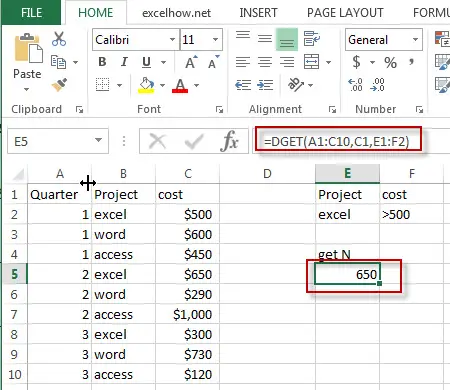The height and width of the screenshot is (390, 450).
Task: Select column E header
Action: [x=347, y=174]
